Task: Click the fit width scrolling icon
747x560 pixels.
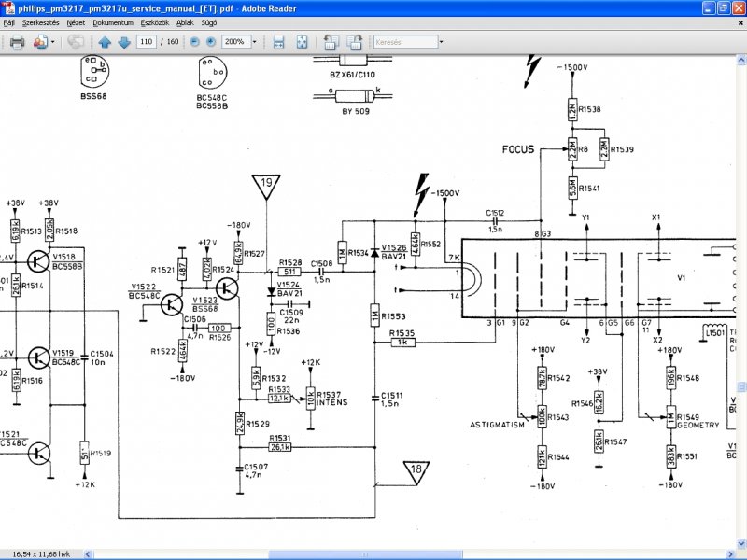Action: pos(278,42)
